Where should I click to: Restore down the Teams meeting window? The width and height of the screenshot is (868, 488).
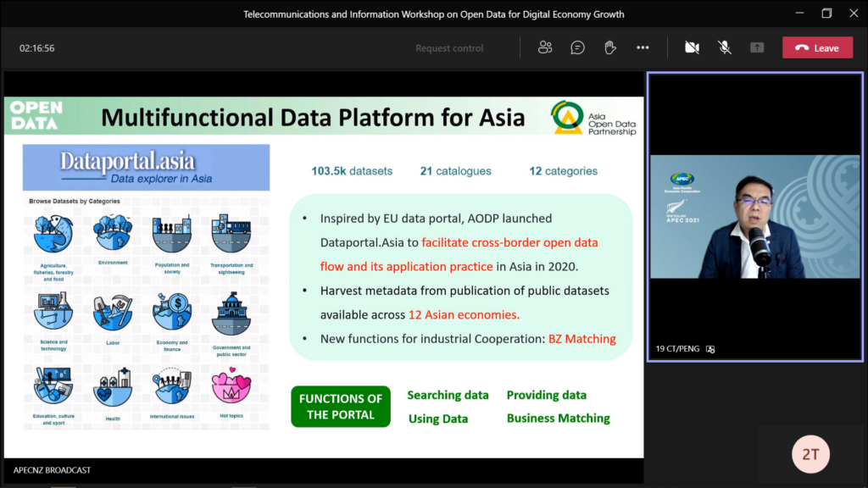[x=826, y=14]
